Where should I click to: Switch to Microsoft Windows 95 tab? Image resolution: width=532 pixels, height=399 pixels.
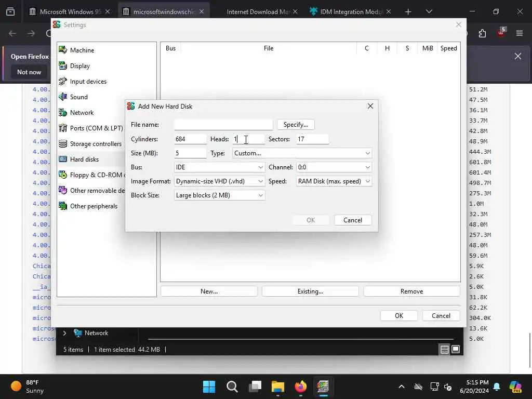[70, 11]
